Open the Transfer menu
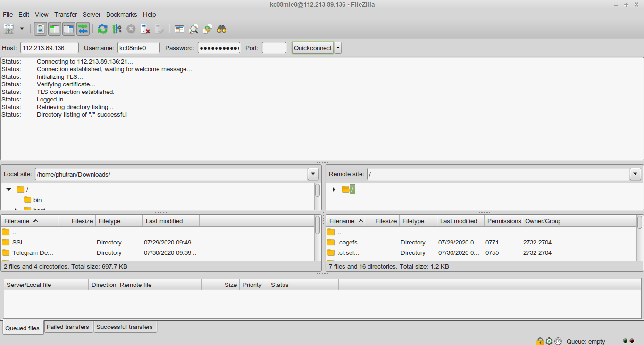The image size is (644, 345). 66,15
